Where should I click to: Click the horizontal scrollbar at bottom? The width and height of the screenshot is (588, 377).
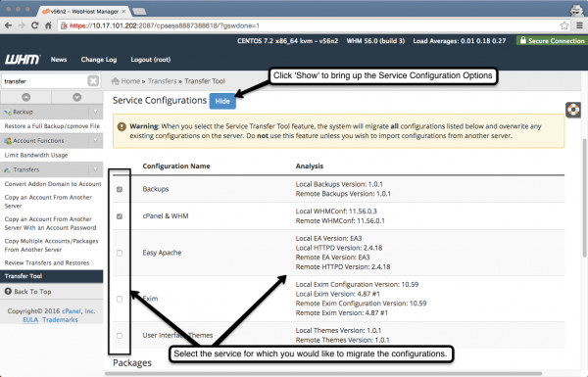323,373
